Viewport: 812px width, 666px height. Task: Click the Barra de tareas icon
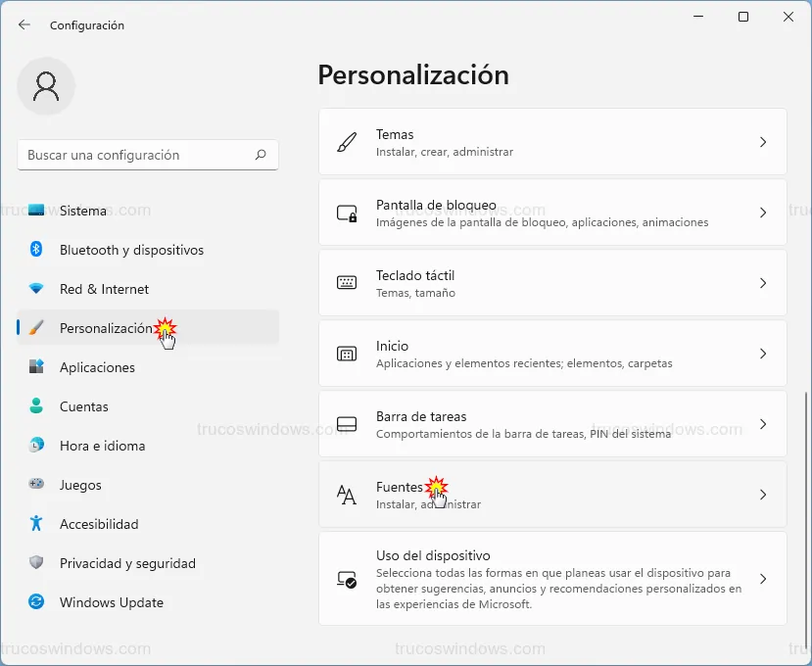pyautogui.click(x=347, y=424)
